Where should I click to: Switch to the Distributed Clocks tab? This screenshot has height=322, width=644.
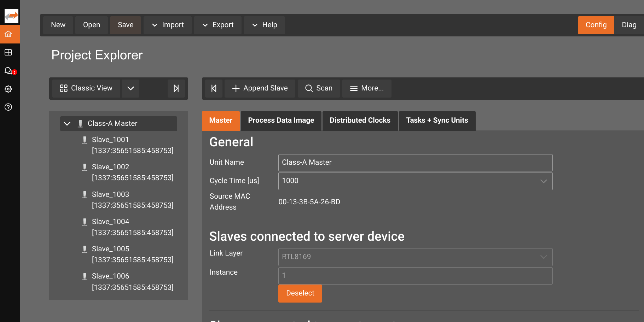click(360, 121)
